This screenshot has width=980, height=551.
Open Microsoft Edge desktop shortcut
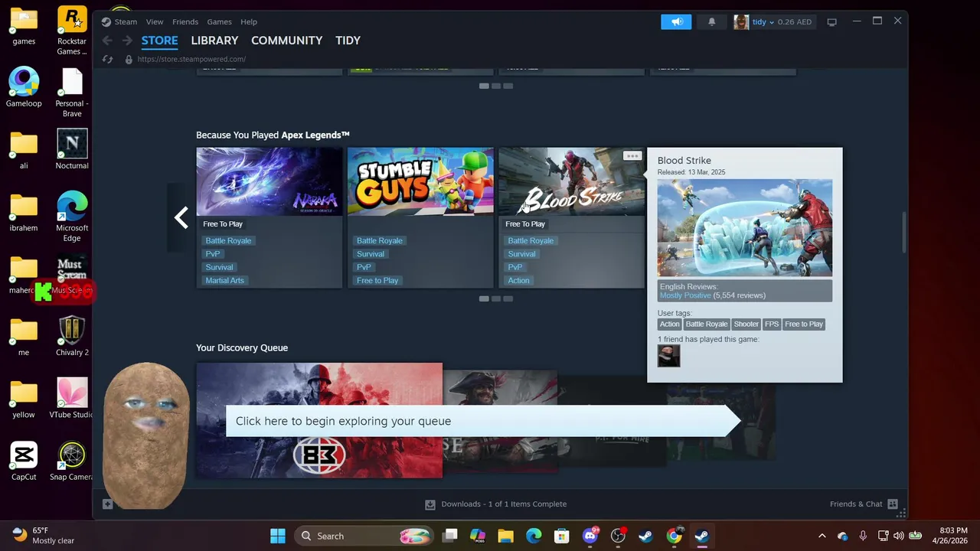click(72, 217)
